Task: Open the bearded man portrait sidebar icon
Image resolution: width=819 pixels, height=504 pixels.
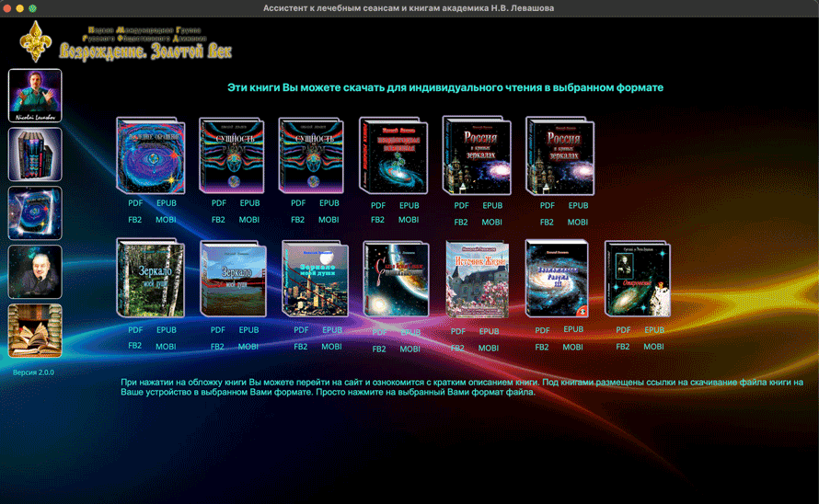Action: pos(35,271)
